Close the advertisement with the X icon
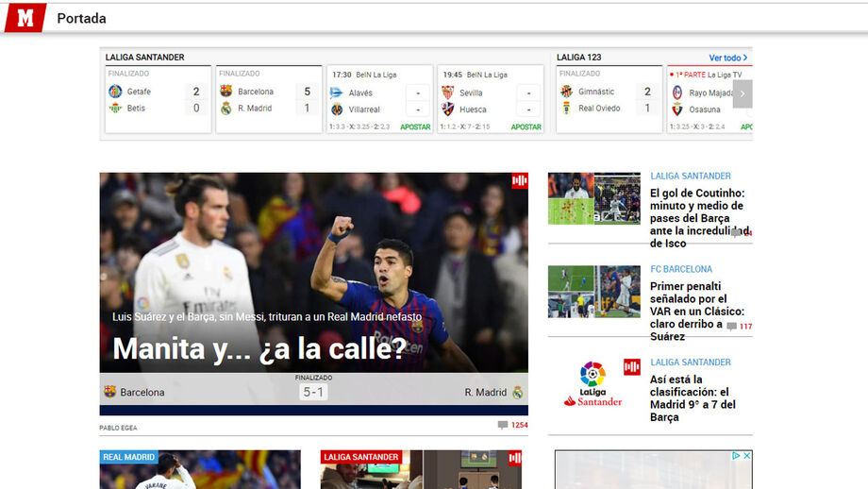Screen dimensions: 868x489 tap(746, 456)
